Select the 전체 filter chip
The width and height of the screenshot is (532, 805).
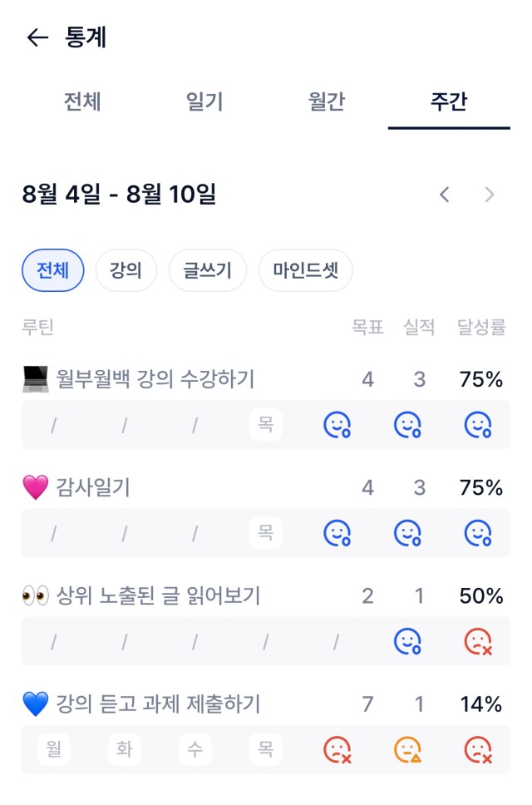coord(53,270)
